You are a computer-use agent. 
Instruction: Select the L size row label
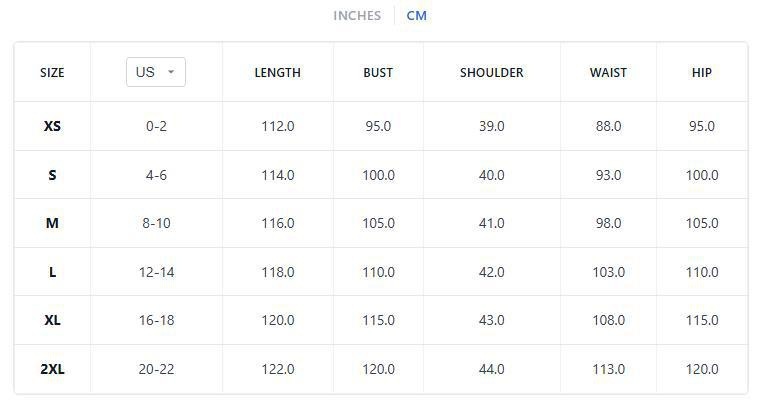[52, 272]
